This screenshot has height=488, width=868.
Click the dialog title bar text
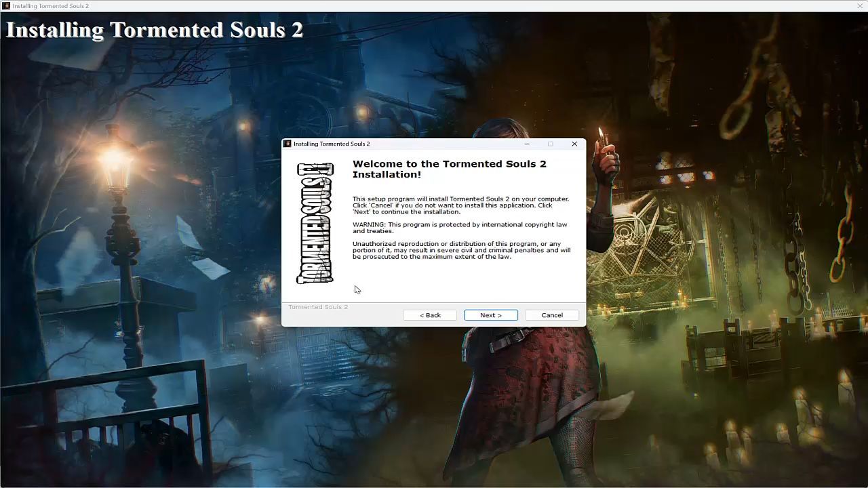(x=332, y=144)
